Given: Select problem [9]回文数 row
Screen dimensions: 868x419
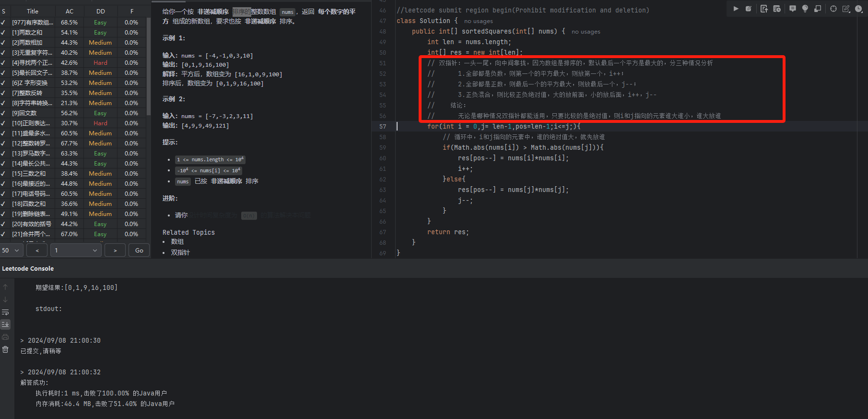Looking at the screenshot, I should (73, 113).
